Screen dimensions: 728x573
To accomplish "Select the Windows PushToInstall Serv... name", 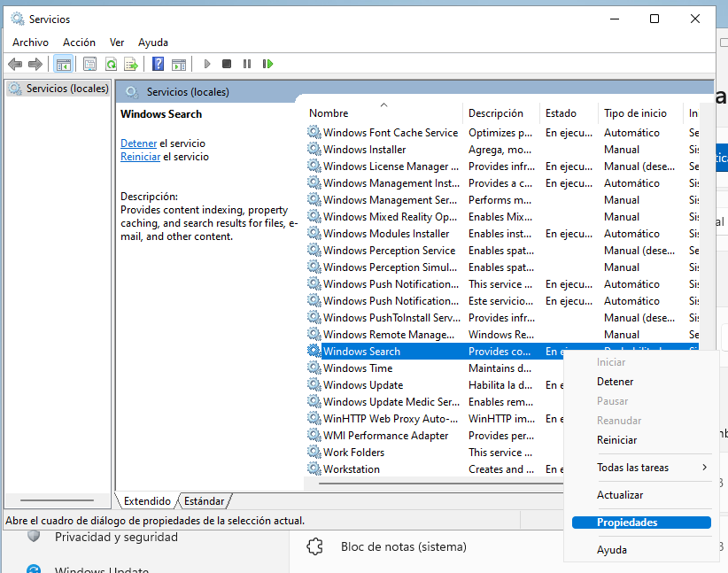I will (391, 318).
